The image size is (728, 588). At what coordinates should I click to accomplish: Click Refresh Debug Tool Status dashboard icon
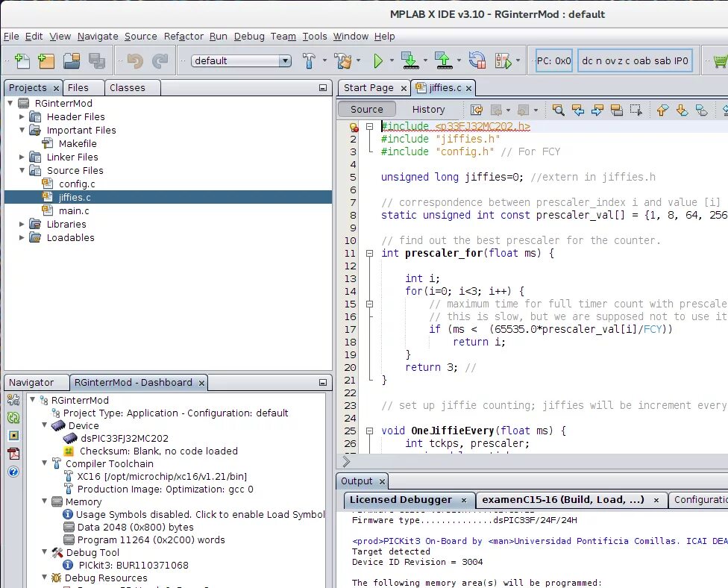click(x=13, y=418)
